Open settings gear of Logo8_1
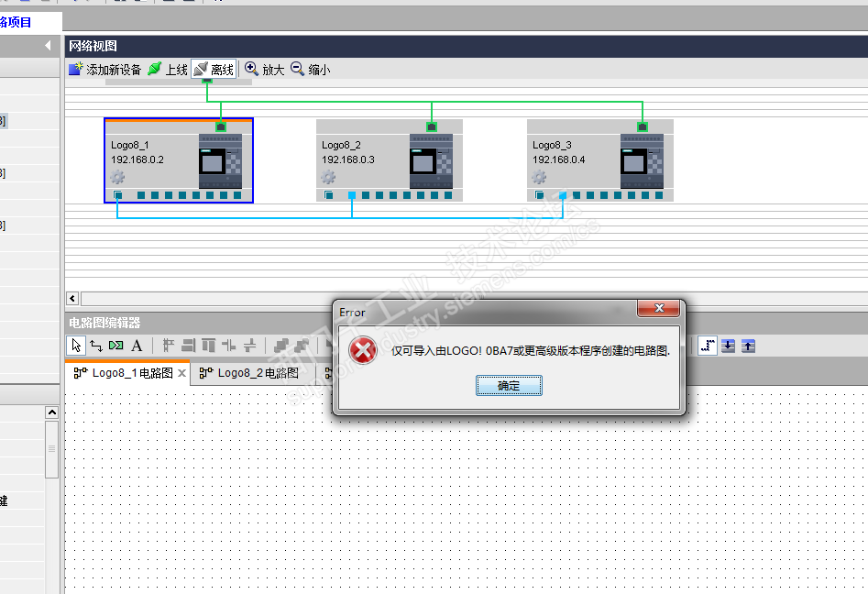Image resolution: width=868 pixels, height=594 pixels. click(117, 177)
